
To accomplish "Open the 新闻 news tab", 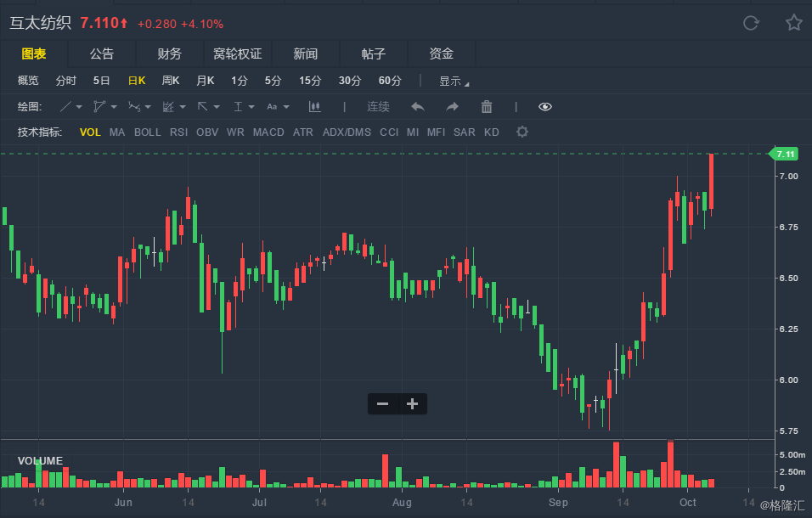I will click(x=306, y=53).
